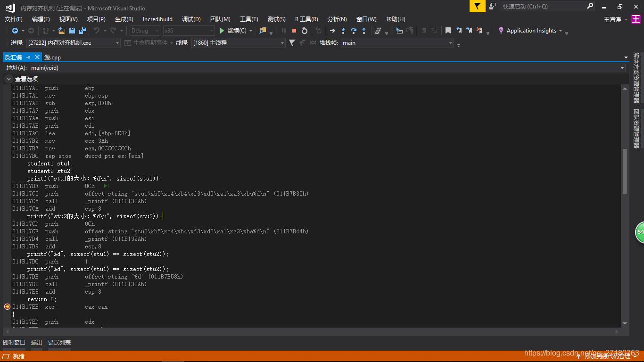
Task: Open the 工具(T) menu
Action: (249, 19)
